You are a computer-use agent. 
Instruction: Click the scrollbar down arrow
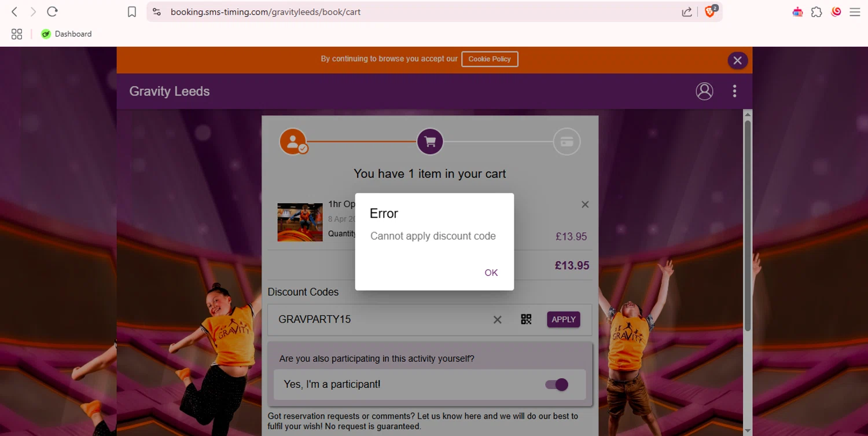748,431
